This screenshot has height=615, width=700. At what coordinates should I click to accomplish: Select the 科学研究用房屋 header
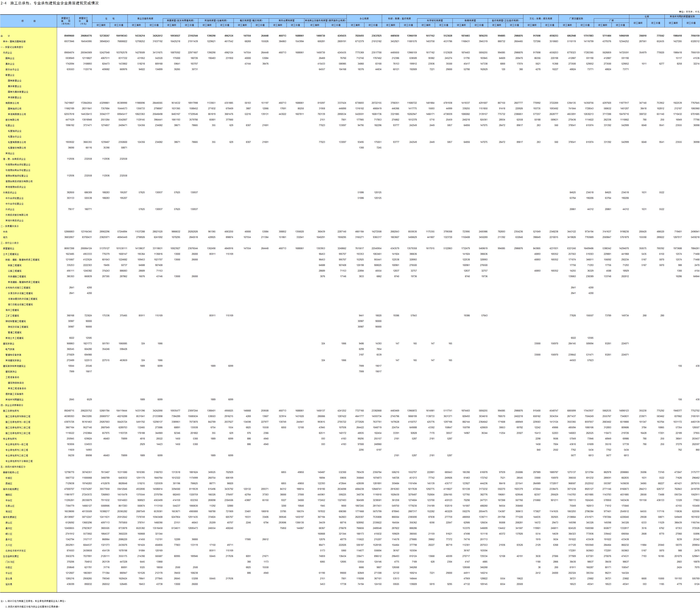435,20
